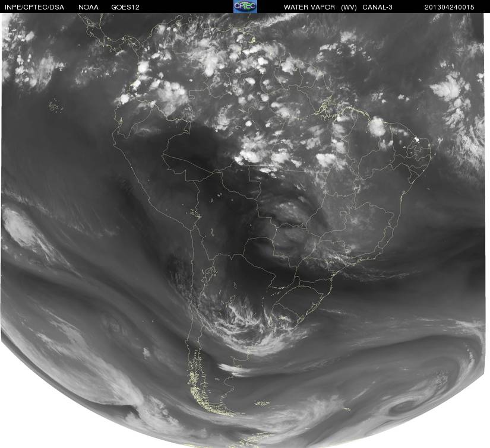Screen dimensions: 490x448
Task: Click the GOES12 satellite label
Action: coord(125,7)
